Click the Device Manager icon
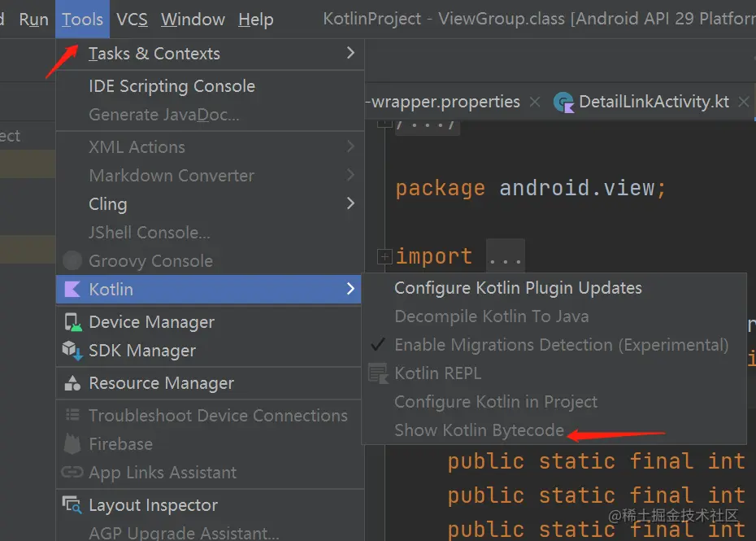756x541 pixels. [x=73, y=322]
